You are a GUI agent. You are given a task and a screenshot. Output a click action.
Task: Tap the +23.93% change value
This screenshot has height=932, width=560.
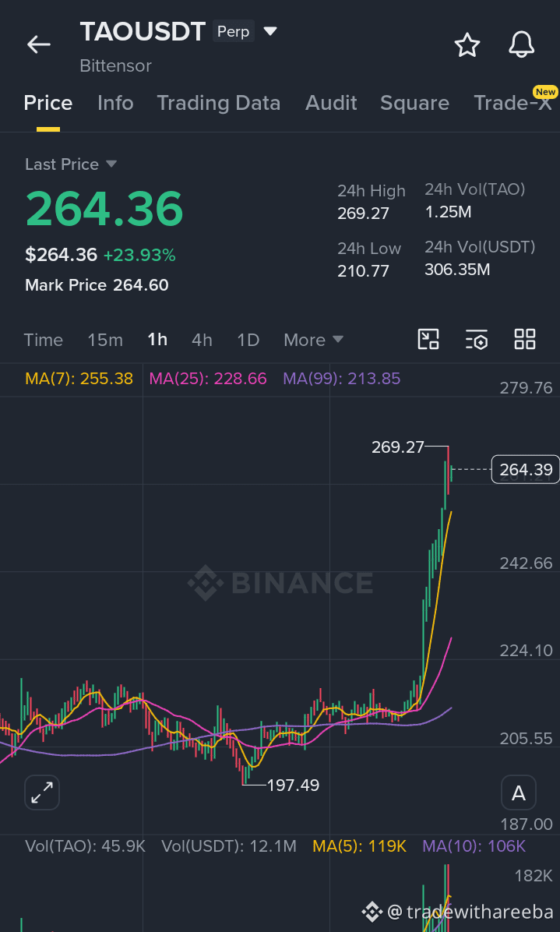[x=139, y=255]
